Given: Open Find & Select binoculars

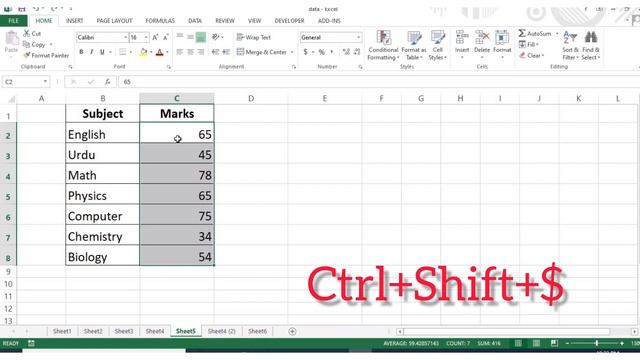Looking at the screenshot, I should pos(591,45).
